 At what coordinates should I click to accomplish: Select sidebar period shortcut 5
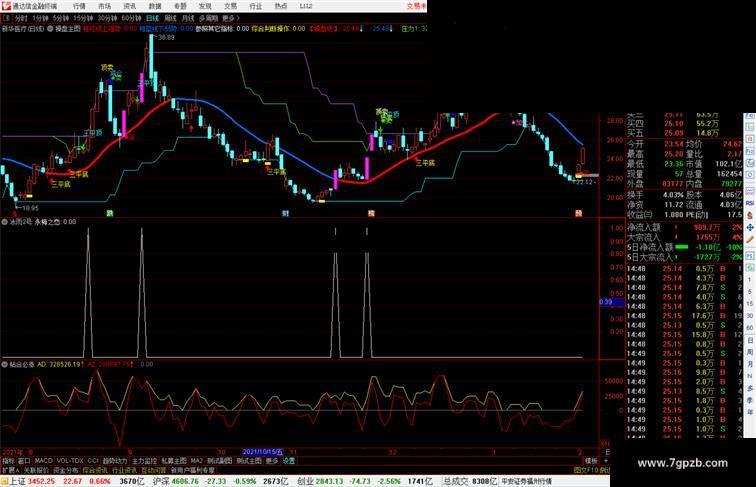750,292
